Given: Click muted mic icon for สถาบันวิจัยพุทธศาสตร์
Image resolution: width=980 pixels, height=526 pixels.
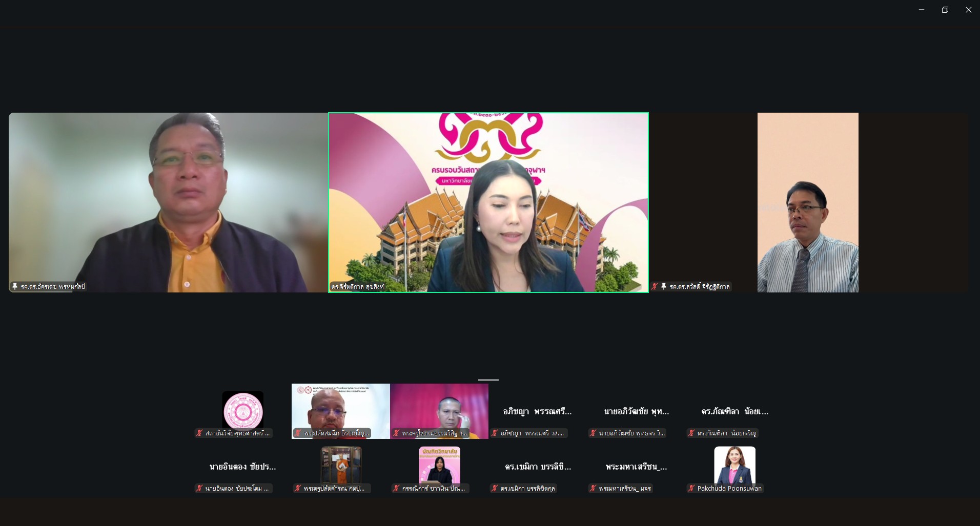Looking at the screenshot, I should click(x=199, y=433).
